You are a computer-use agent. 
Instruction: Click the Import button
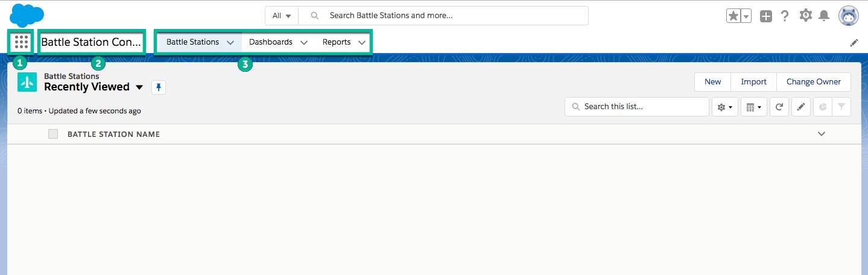pos(753,82)
